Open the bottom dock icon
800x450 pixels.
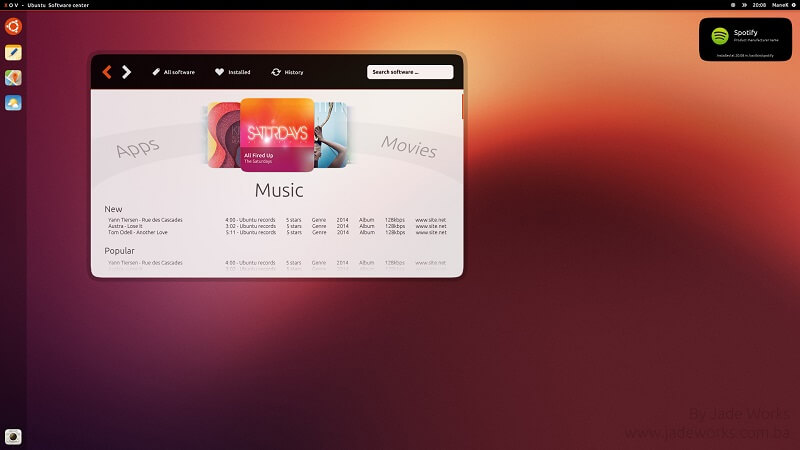tap(13, 437)
